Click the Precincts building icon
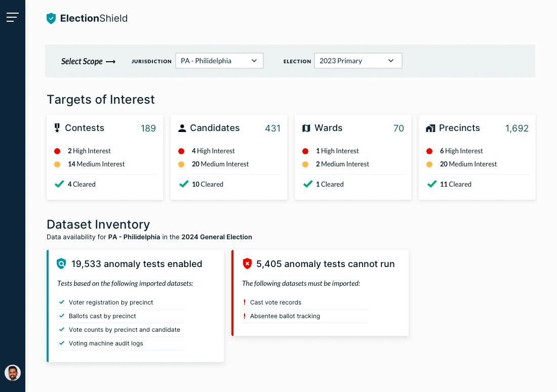557x392 pixels. click(x=430, y=128)
